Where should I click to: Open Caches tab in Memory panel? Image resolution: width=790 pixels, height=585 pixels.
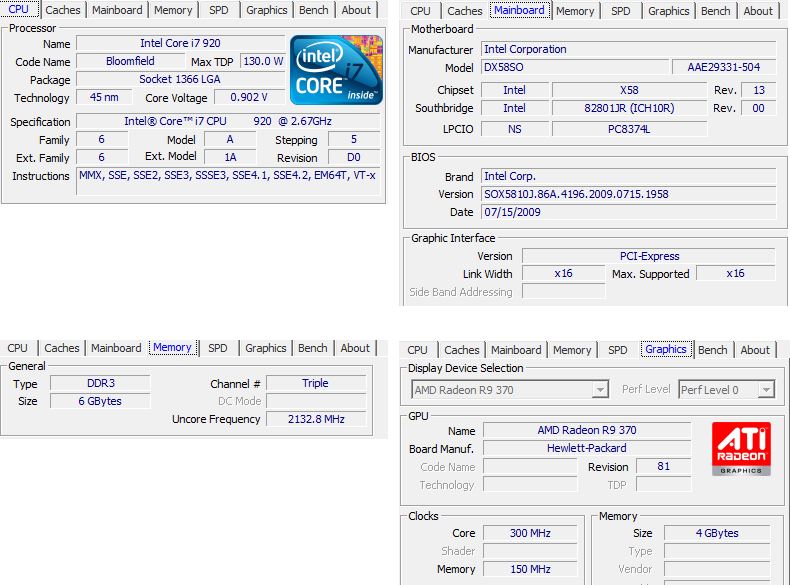point(61,348)
